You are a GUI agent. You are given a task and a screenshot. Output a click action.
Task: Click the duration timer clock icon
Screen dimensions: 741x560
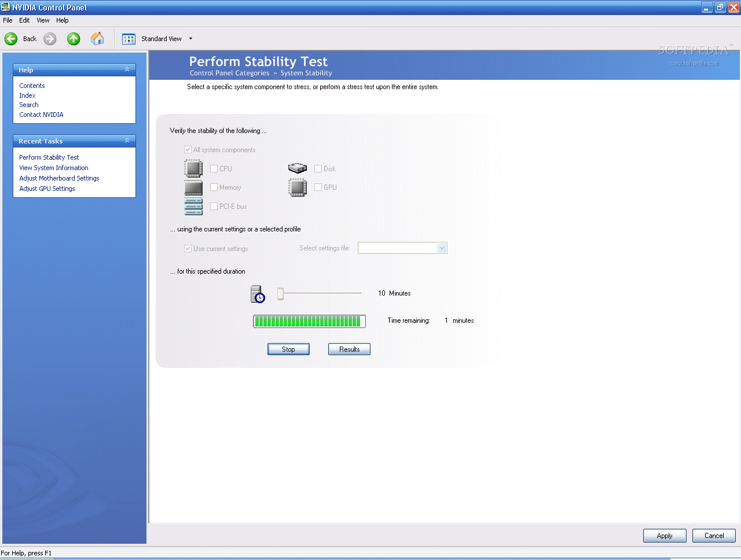(x=258, y=294)
